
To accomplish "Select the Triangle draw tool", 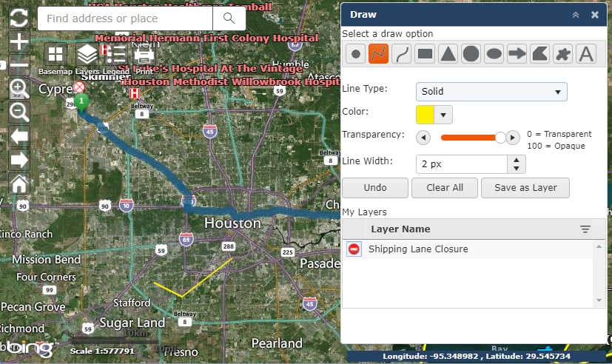I will (448, 54).
